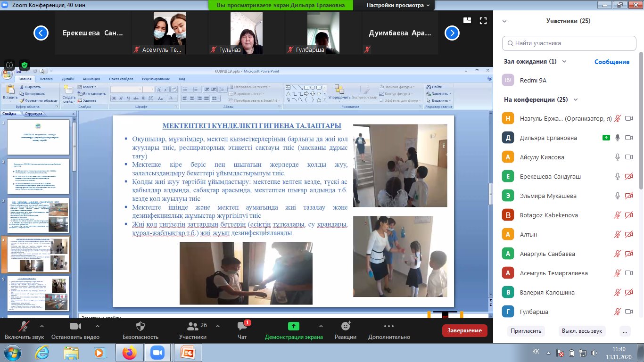Open the Security shield icon in Zoom toolbar

click(140, 326)
